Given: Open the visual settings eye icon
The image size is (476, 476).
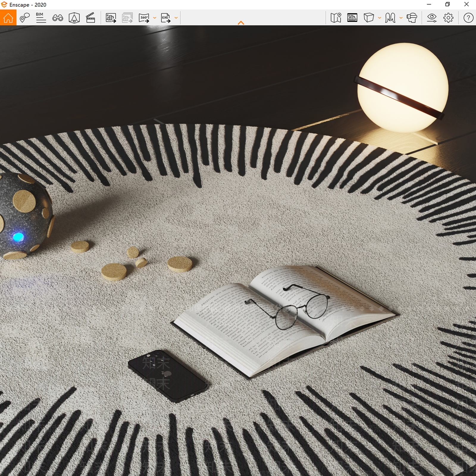Looking at the screenshot, I should (432, 18).
